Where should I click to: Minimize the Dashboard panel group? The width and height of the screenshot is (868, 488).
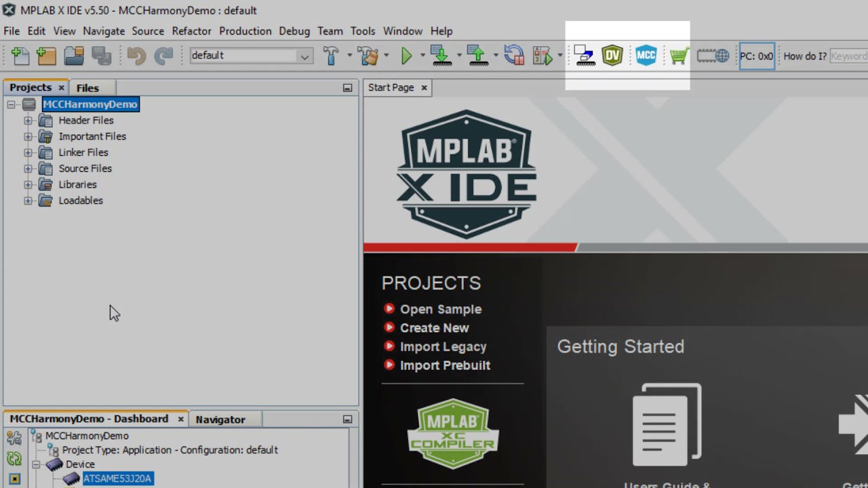pyautogui.click(x=347, y=420)
